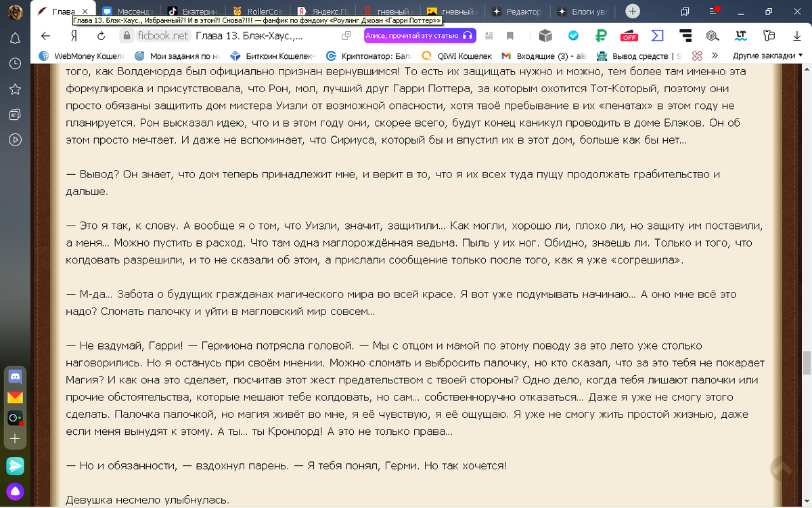Open camera app icon in sidebar
The image size is (812, 508).
(x=15, y=419)
